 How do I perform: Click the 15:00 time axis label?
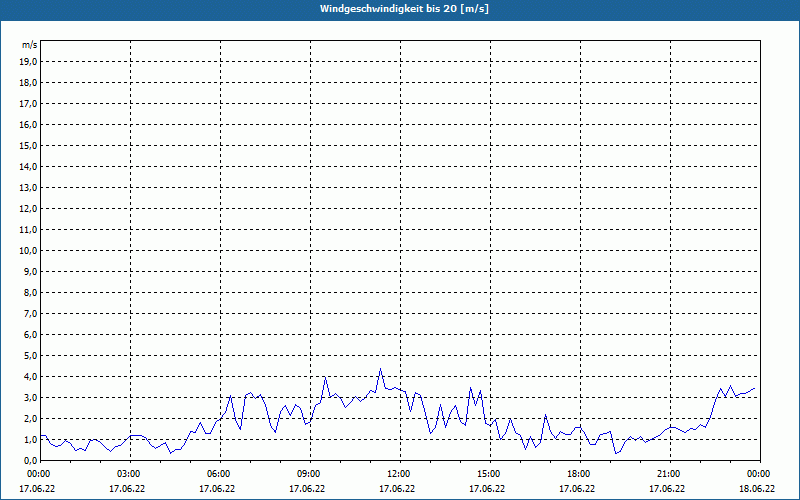click(x=488, y=474)
